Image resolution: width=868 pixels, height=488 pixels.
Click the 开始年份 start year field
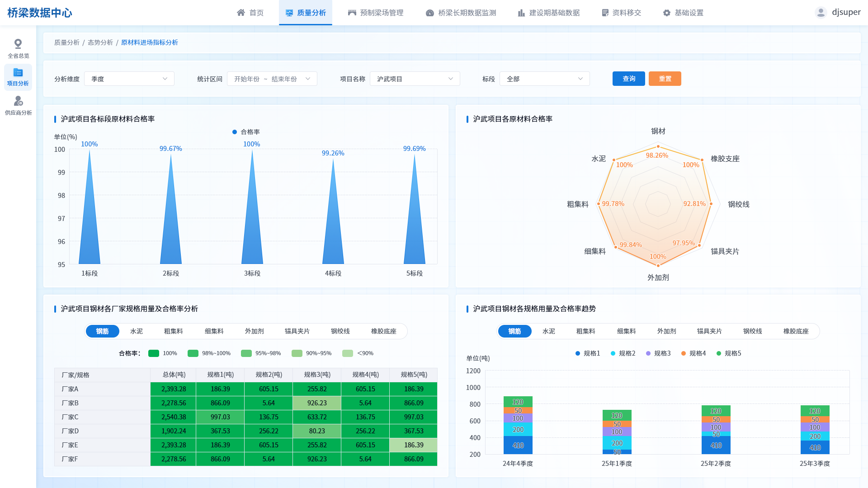(x=247, y=79)
